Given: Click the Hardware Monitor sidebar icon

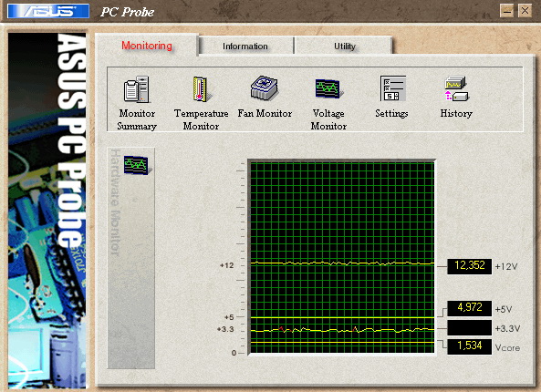Looking at the screenshot, I should pos(137,165).
